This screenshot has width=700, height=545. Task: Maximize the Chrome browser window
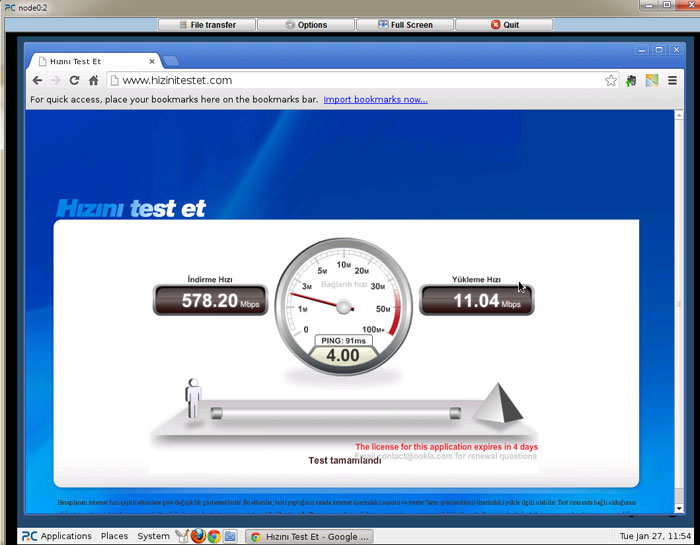[x=659, y=50]
